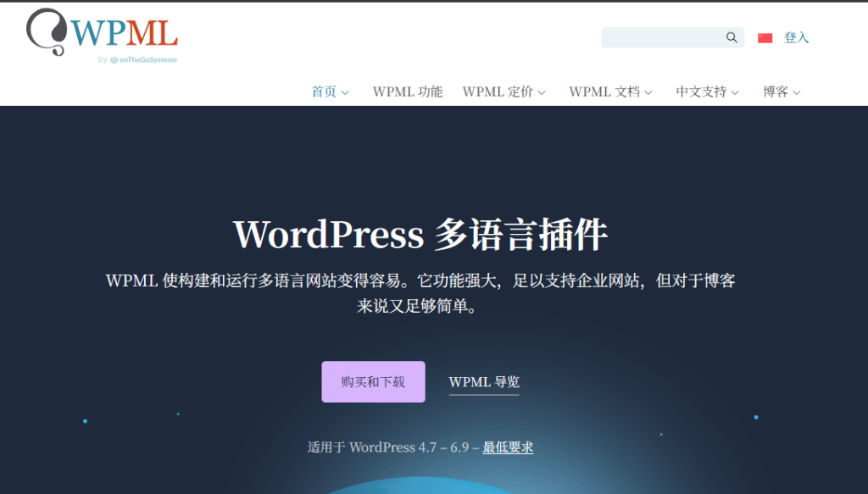Expand the chevron next to 首页
This screenshot has height=494, width=868.
345,92
